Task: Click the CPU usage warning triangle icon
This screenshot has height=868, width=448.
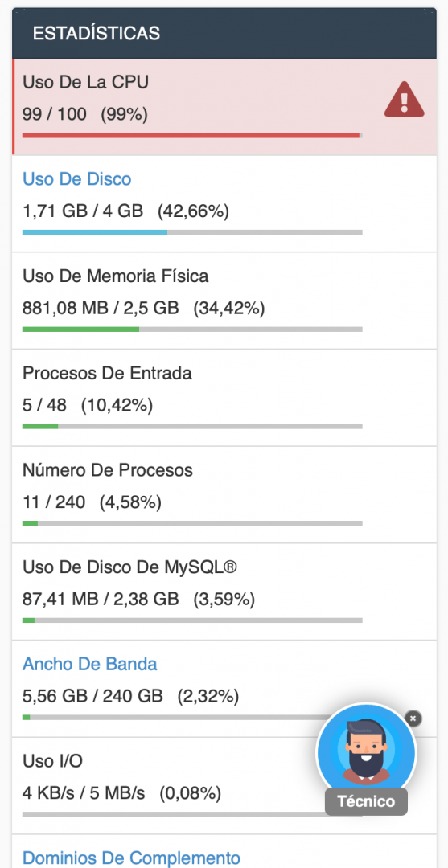Action: click(404, 100)
